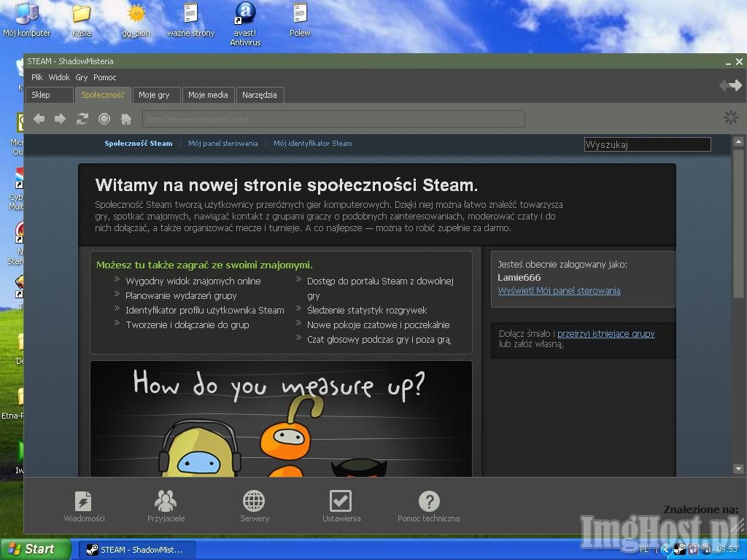Switch to the Moje gry tab
Viewport: 747px width, 560px height.
(x=157, y=95)
